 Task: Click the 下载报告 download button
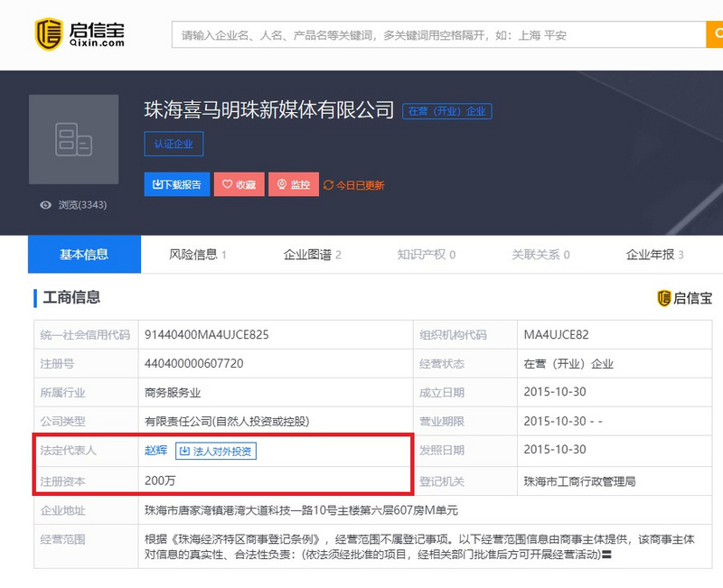pos(177,184)
